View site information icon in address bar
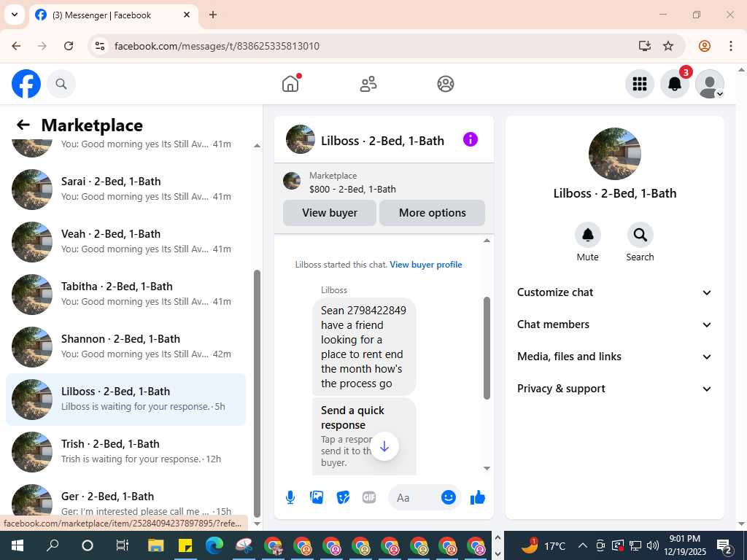Image resolution: width=747 pixels, height=560 pixels. pyautogui.click(x=99, y=46)
